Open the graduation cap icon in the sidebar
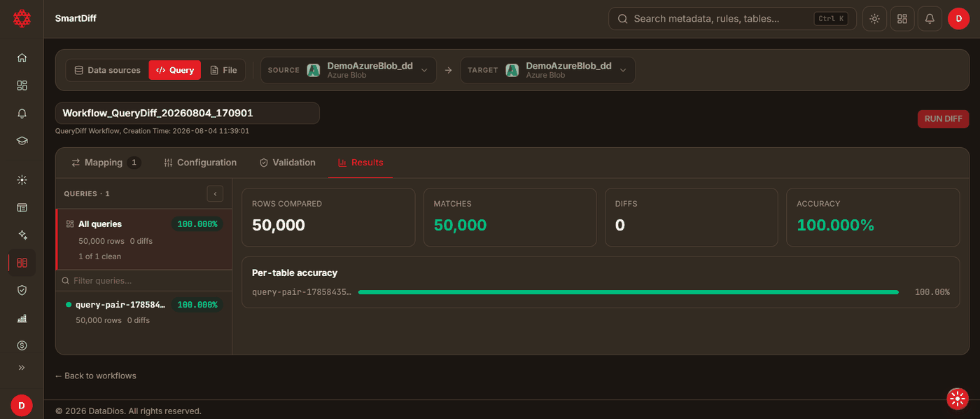Image resolution: width=980 pixels, height=419 pixels. [22, 140]
